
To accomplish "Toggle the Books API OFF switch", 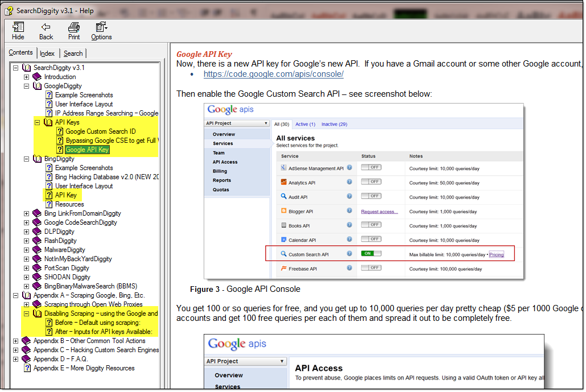I will pyautogui.click(x=371, y=225).
